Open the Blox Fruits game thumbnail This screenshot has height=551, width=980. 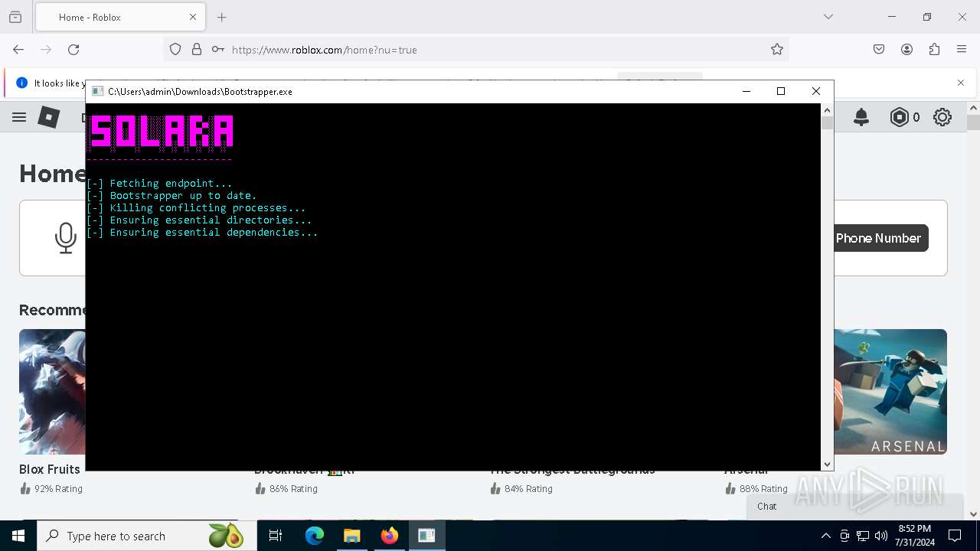[52, 392]
